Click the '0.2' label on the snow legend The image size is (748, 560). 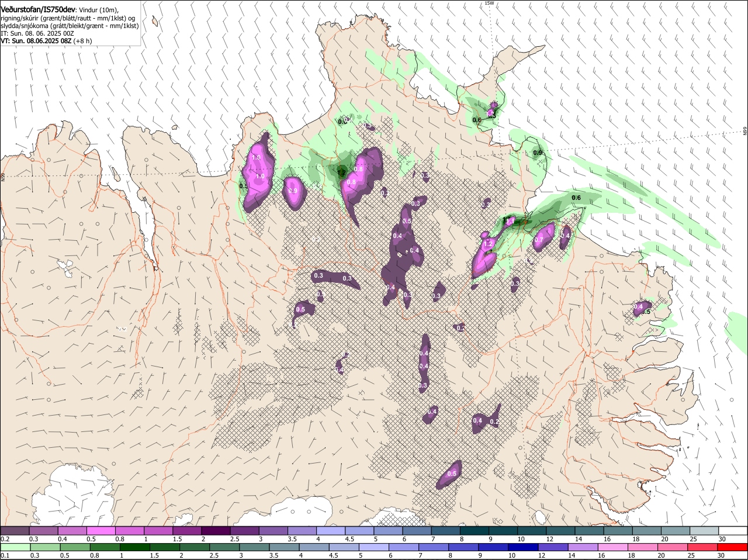[x=5, y=539]
